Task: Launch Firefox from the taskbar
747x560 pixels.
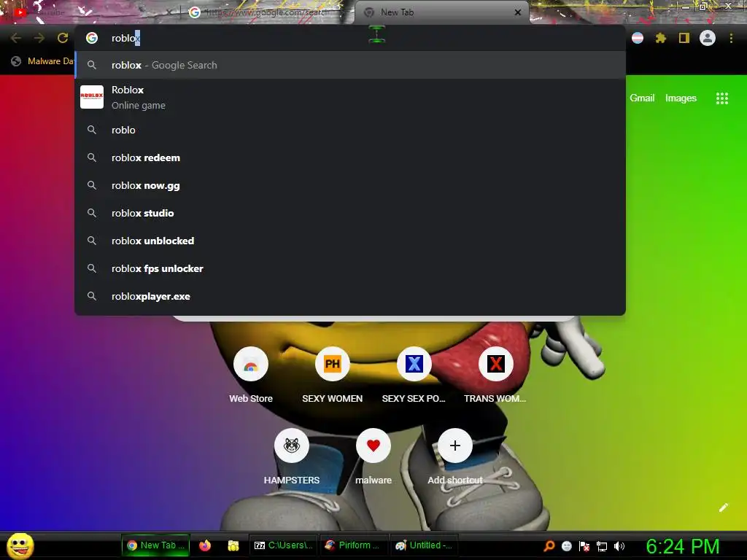Action: [205, 545]
